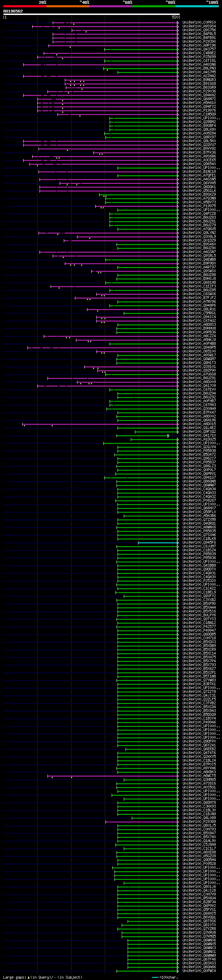This screenshot has height=980, width=222.
Task: Select the UniRef100_P29036 label
Action: pyautogui.click(x=199, y=91)
